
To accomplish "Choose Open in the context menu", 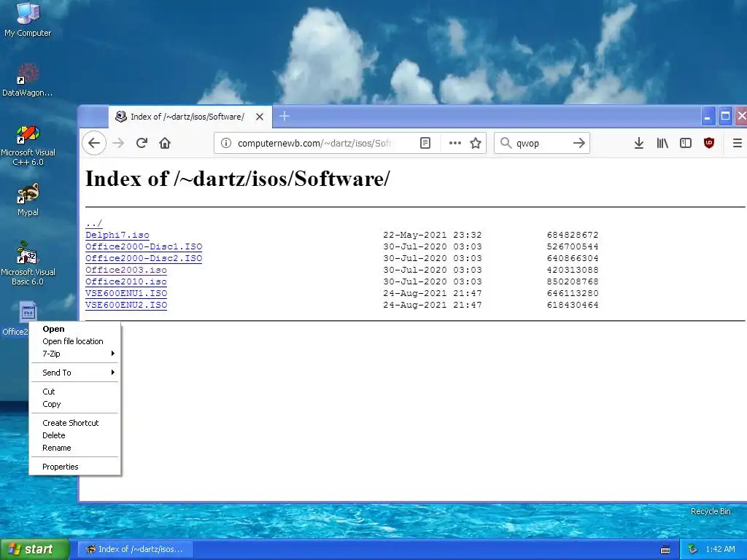I will (x=75, y=329).
